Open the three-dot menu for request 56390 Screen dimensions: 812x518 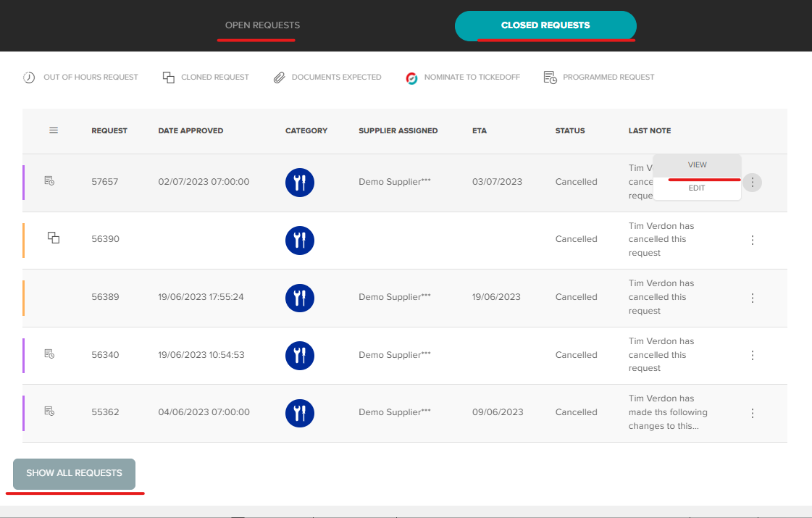click(x=753, y=240)
